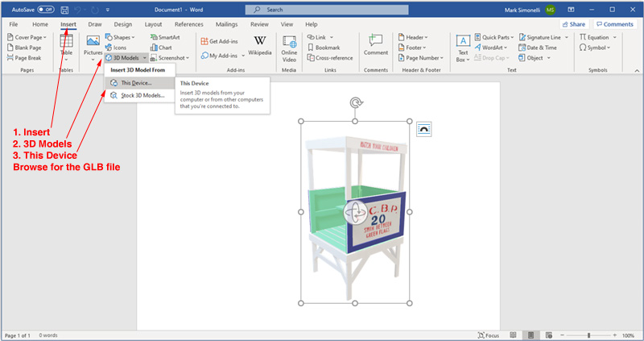The width and height of the screenshot is (644, 341).
Task: Click the Redo icon in title bar
Action: 96,10
